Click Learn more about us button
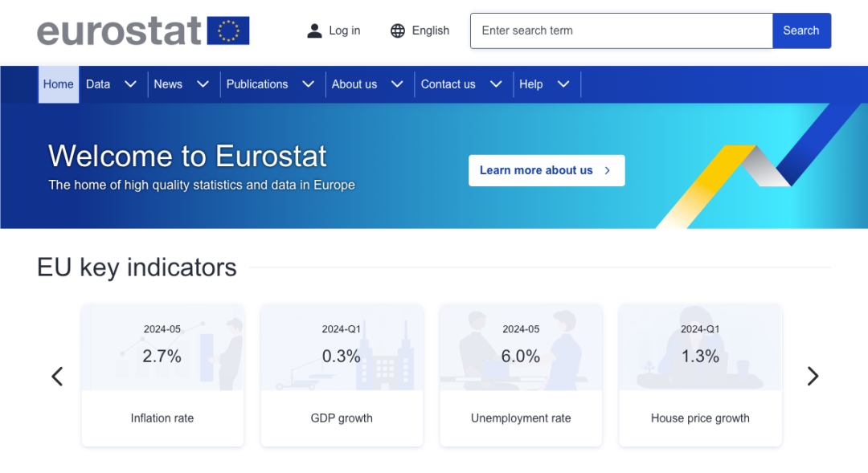The height and width of the screenshot is (473, 868). pyautogui.click(x=546, y=170)
